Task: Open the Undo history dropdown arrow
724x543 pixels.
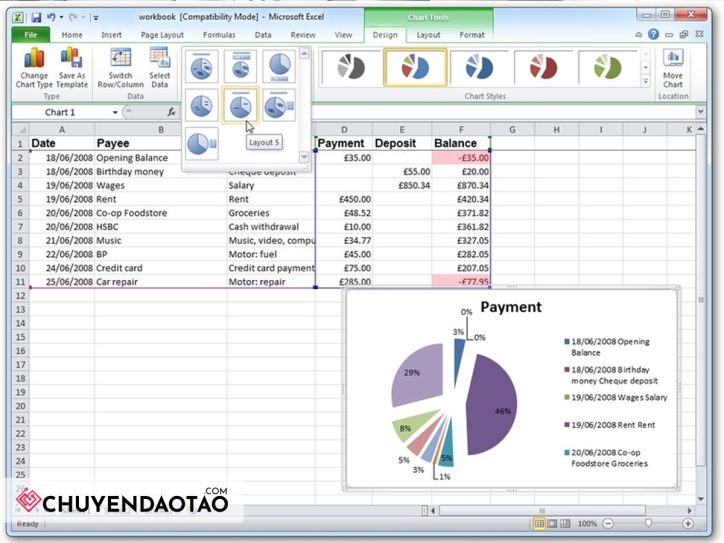Action: click(x=61, y=18)
